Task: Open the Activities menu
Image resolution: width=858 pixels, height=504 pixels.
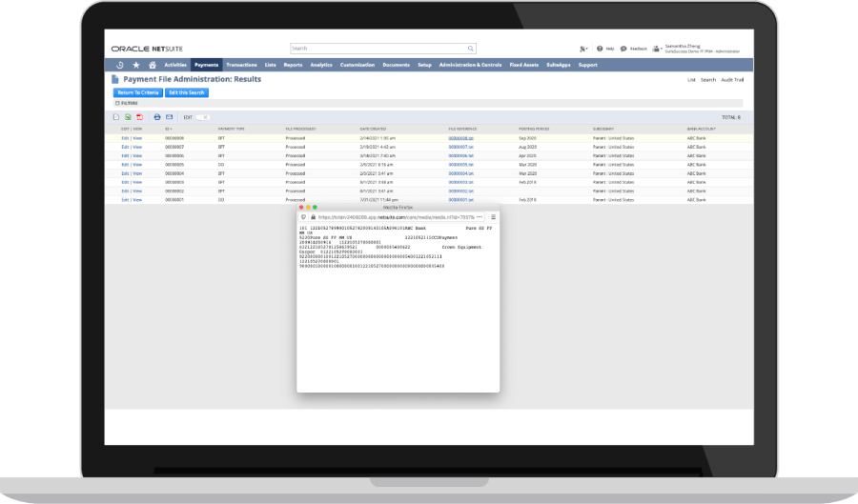Action: (175, 65)
